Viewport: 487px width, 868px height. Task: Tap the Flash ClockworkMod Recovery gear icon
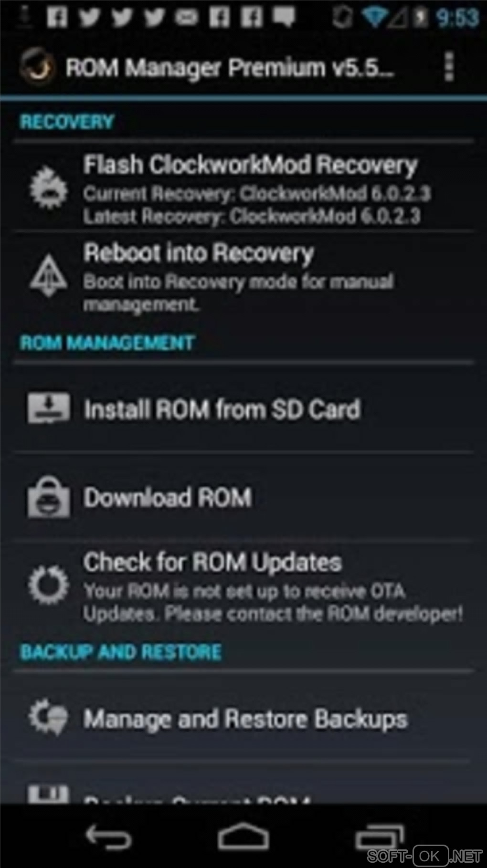(x=48, y=187)
